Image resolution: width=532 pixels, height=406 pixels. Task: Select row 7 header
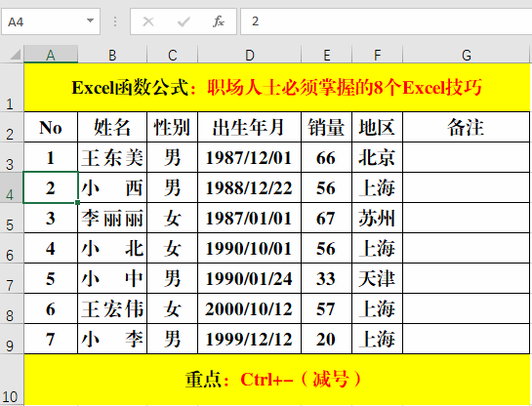[x=12, y=278]
